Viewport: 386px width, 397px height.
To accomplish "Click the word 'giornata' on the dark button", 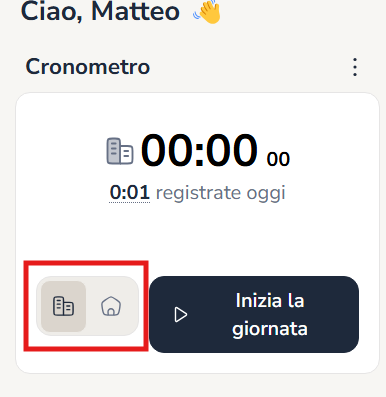I will coord(270,329).
